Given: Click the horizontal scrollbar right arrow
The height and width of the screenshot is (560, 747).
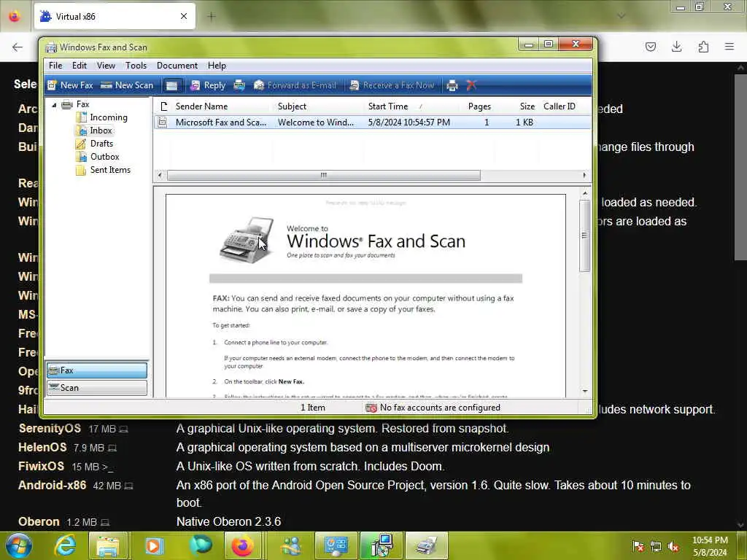Looking at the screenshot, I should [584, 175].
